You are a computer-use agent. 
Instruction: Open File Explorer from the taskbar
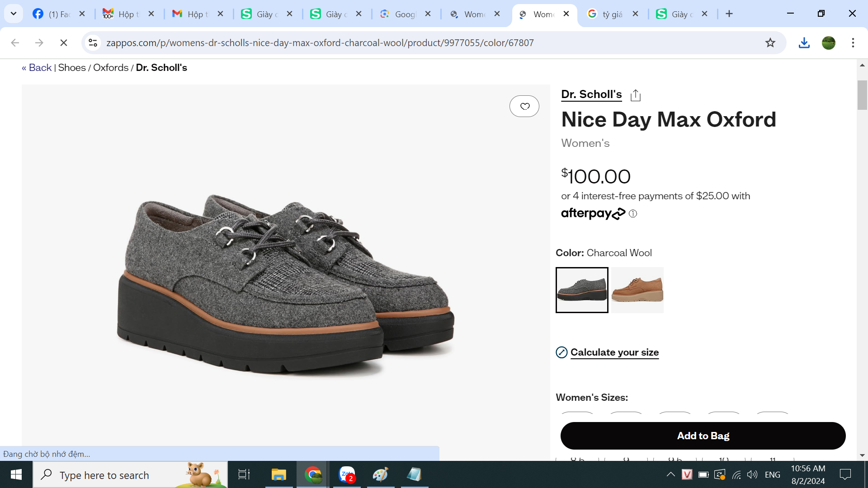[279, 474]
